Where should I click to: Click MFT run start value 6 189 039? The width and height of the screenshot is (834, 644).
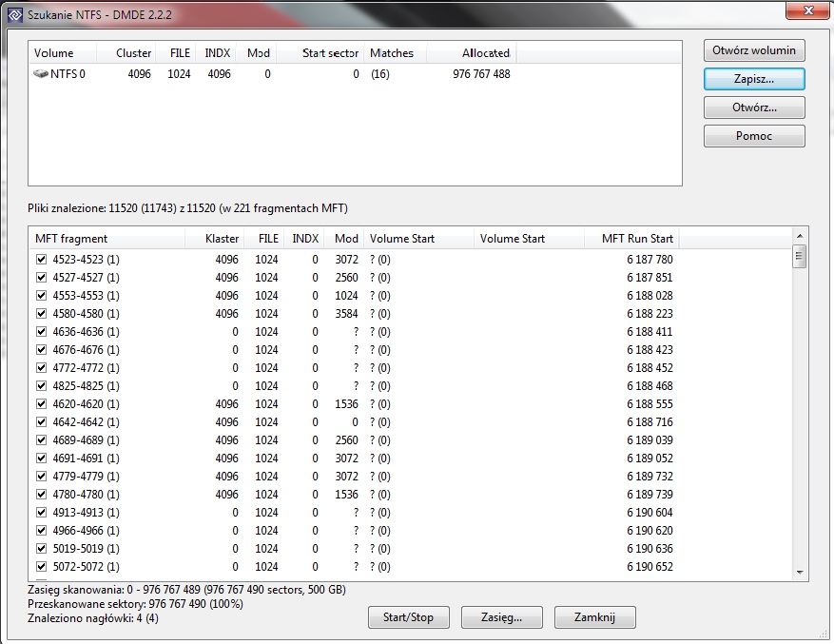(650, 440)
